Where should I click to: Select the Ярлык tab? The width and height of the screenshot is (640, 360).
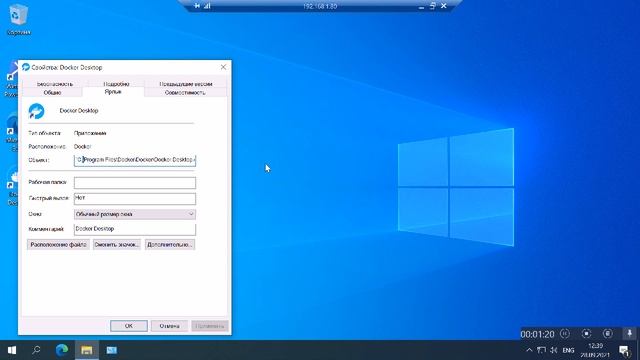pyautogui.click(x=113, y=92)
